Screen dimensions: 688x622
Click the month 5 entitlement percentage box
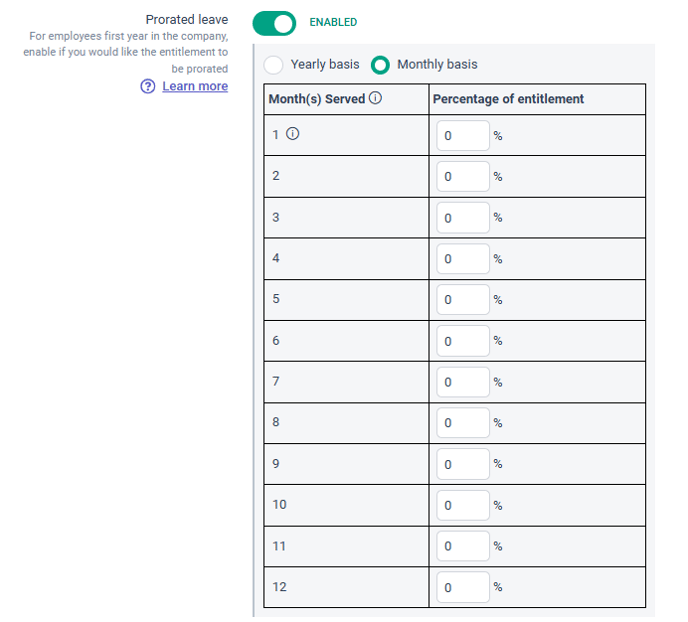point(463,300)
